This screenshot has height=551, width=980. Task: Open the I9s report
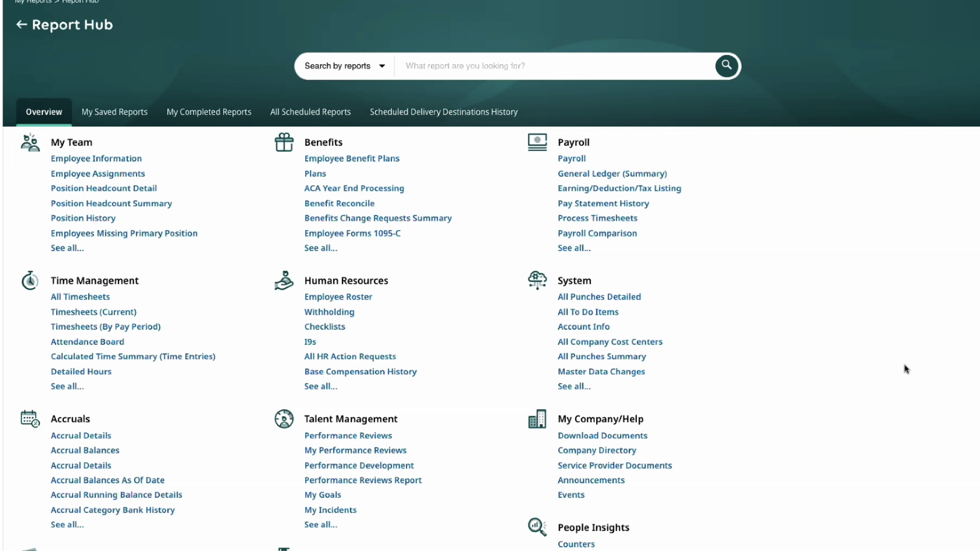point(310,342)
